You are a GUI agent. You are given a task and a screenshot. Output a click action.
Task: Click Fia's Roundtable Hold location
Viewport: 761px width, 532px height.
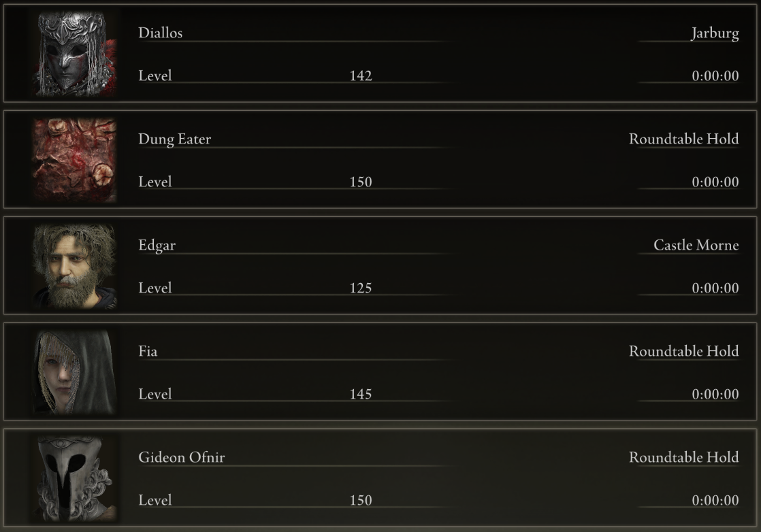coord(684,351)
